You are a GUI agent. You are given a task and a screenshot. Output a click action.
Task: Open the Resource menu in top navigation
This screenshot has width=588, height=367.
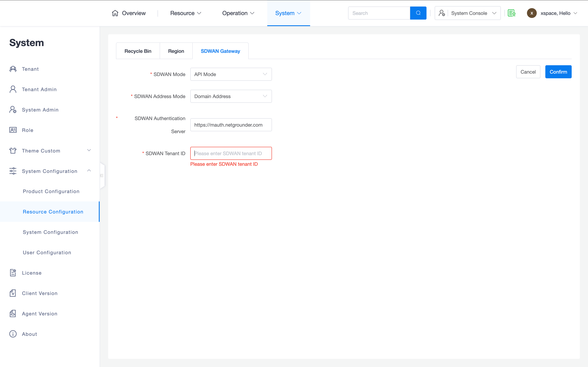[x=186, y=13]
